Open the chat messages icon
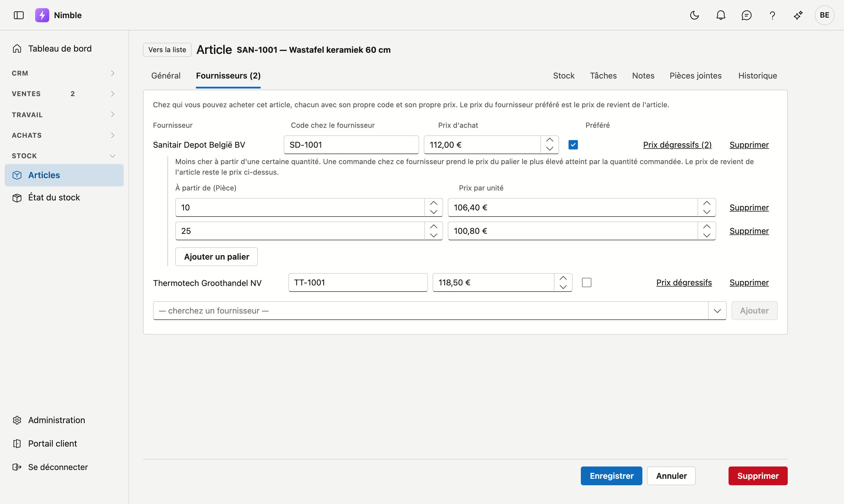The width and height of the screenshot is (844, 504). pos(746,15)
